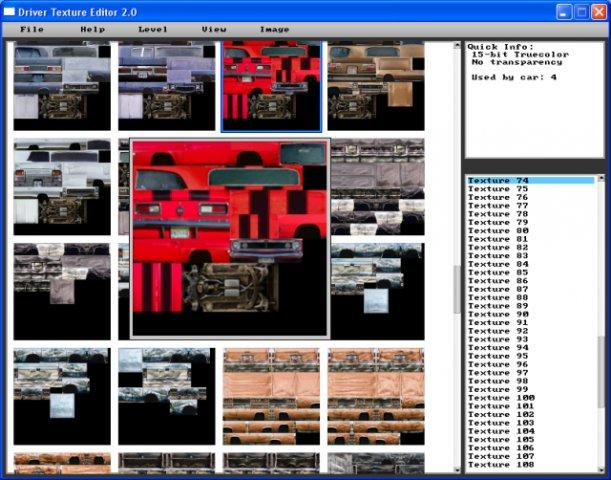611x480 pixels.
Task: Click texture list scrollbar thumb
Action: [600, 372]
